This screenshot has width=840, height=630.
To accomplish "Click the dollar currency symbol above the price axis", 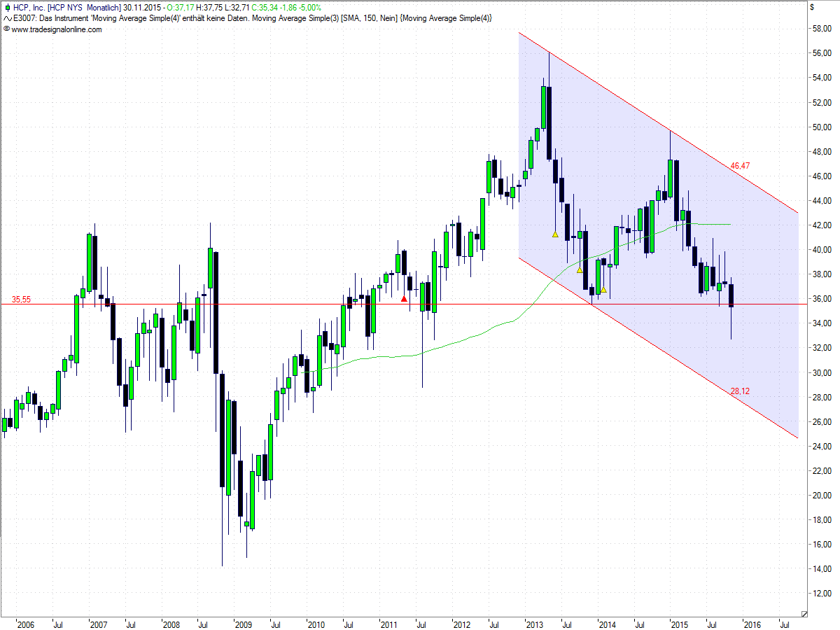I will (811, 7).
